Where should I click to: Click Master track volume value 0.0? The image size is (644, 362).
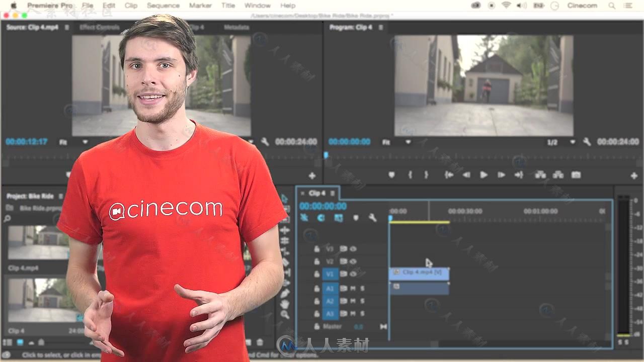[x=358, y=327]
